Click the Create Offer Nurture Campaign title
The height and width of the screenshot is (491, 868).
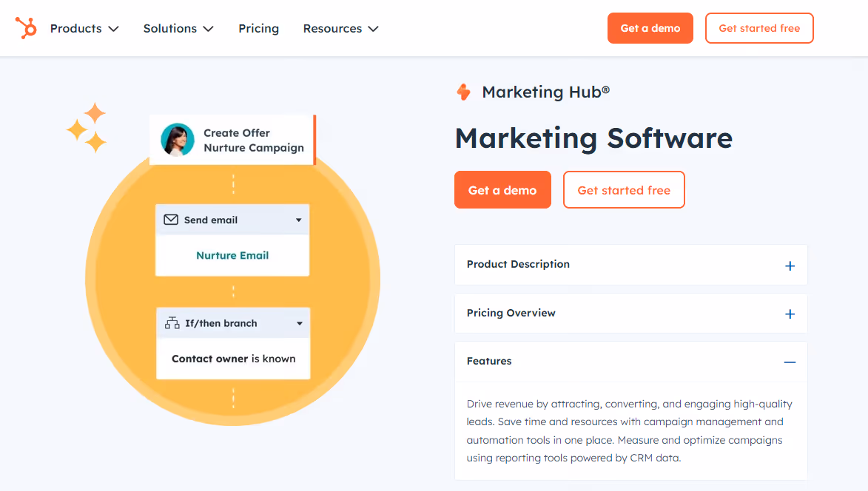pos(254,140)
